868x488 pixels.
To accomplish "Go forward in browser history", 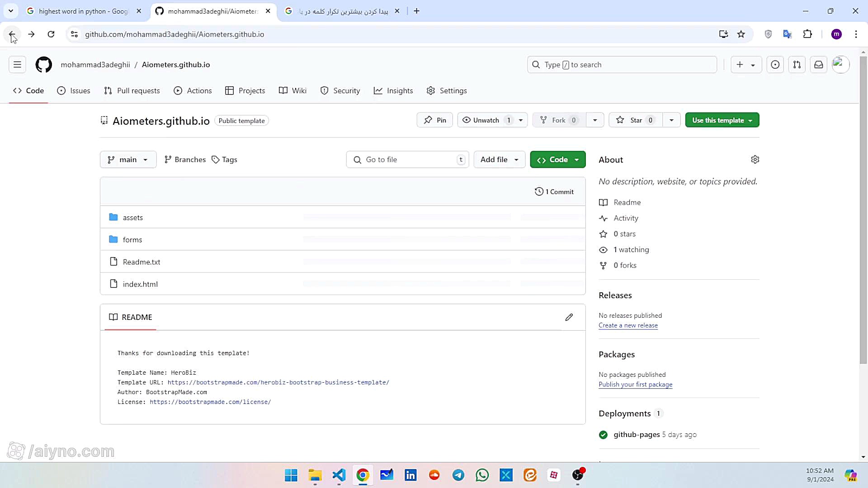I will click(31, 34).
